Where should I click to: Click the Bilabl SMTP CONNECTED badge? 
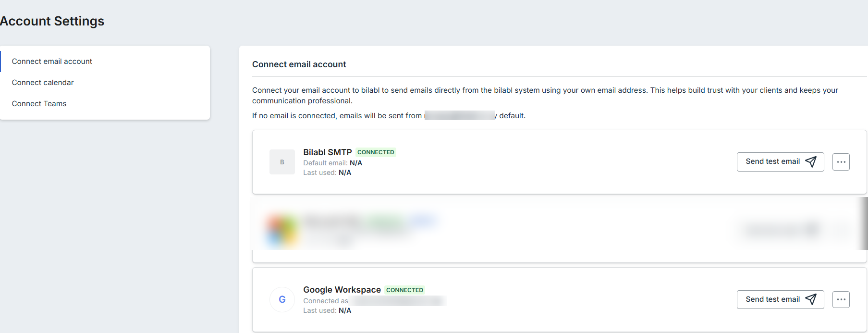pyautogui.click(x=376, y=152)
